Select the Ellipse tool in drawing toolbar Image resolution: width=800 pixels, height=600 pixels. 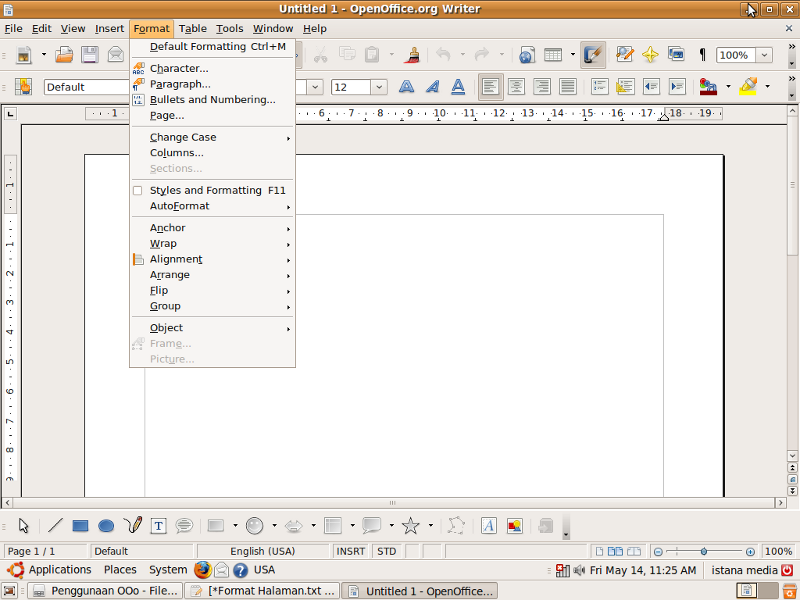pos(106,525)
